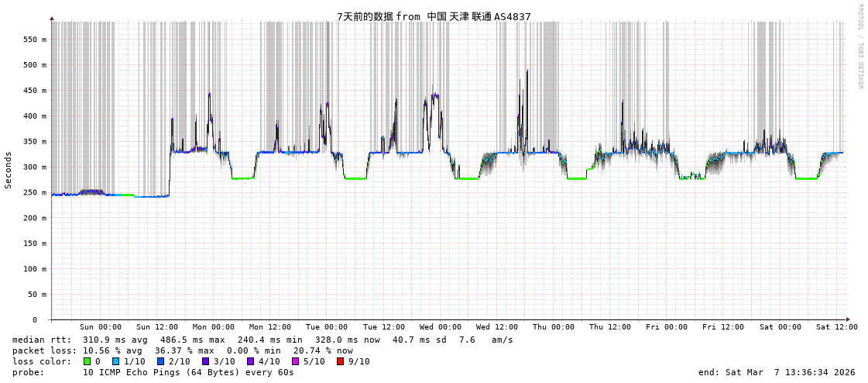Screen dimensions: 868x383
Task: Click the 'packet loss:' statistics label
Action: click(44, 350)
